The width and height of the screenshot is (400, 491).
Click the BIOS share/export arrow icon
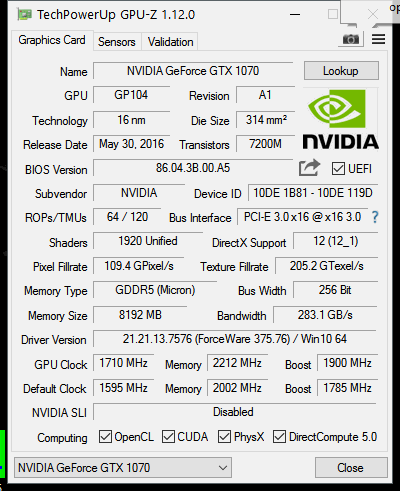(309, 168)
